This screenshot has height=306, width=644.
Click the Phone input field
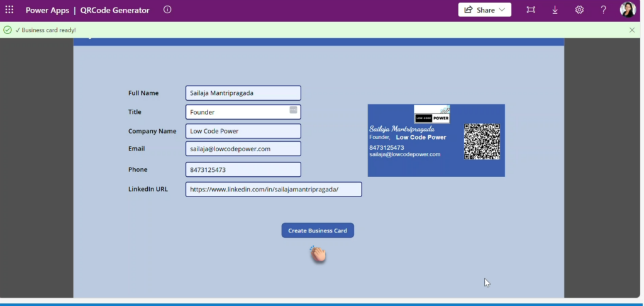[x=243, y=169]
